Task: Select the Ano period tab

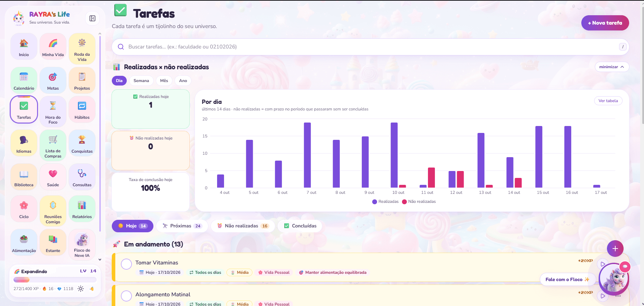Action: click(x=183, y=81)
